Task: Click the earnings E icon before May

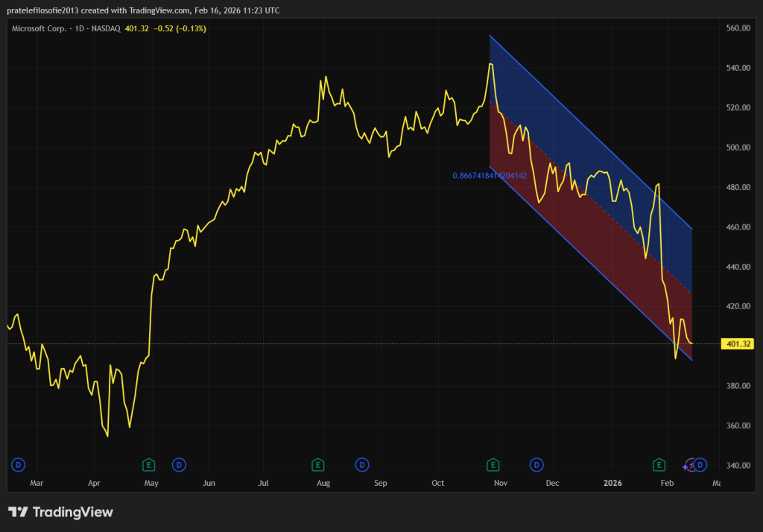Action: pyautogui.click(x=148, y=465)
